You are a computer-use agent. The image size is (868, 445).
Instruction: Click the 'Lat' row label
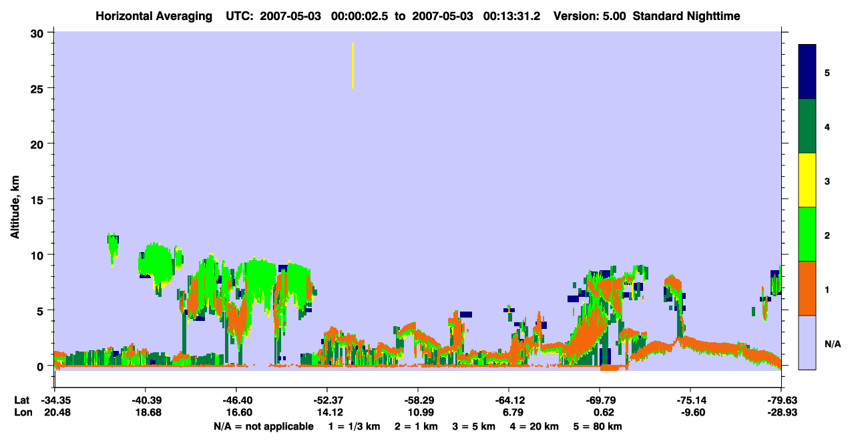(21, 400)
